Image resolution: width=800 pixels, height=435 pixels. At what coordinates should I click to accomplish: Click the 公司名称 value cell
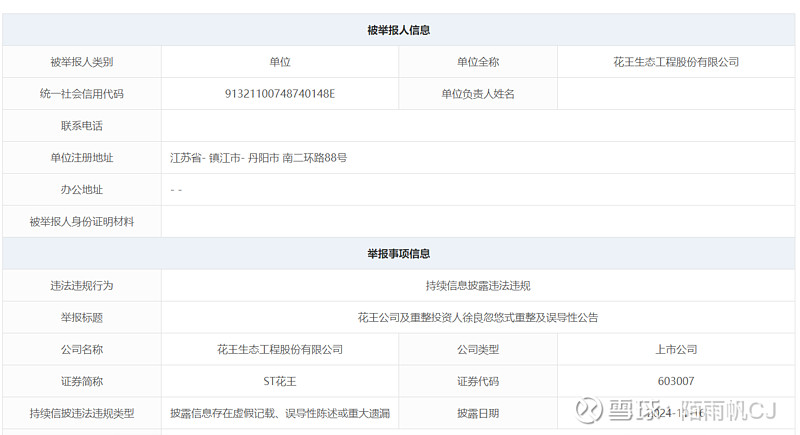click(280, 349)
